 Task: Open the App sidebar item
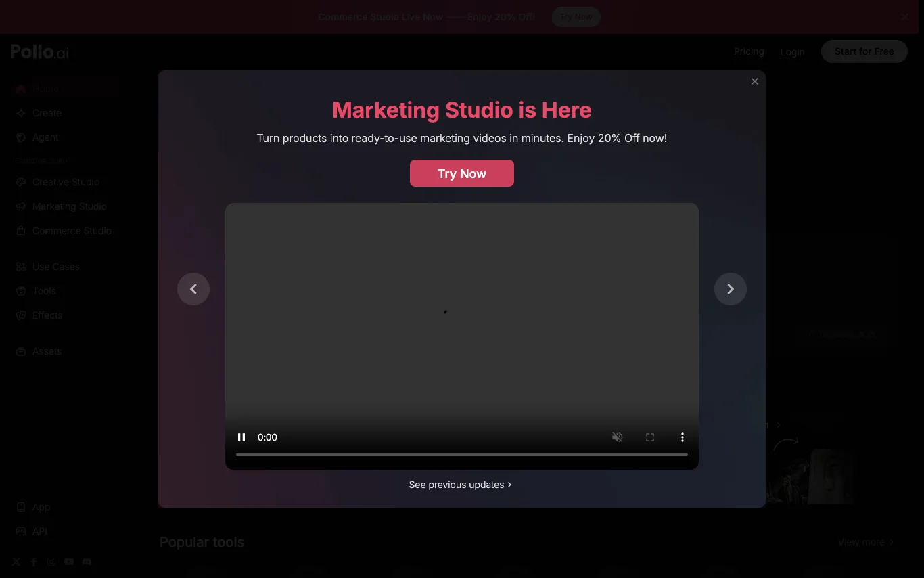pyautogui.click(x=66, y=507)
